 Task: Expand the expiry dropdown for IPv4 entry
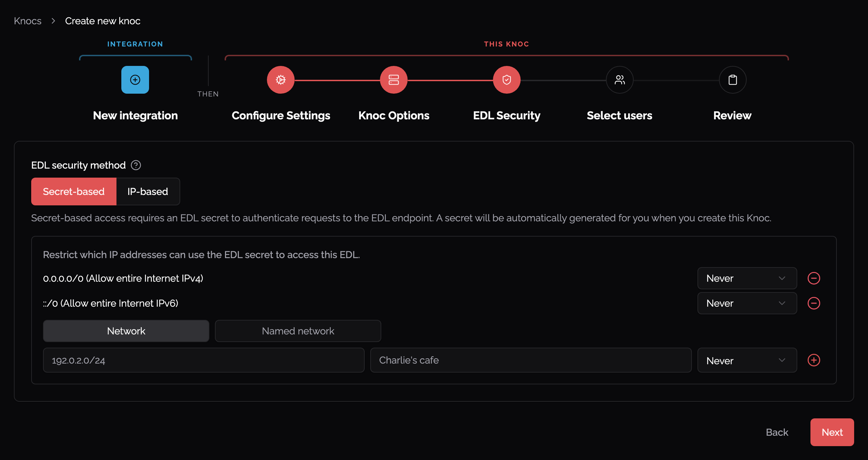[747, 278]
